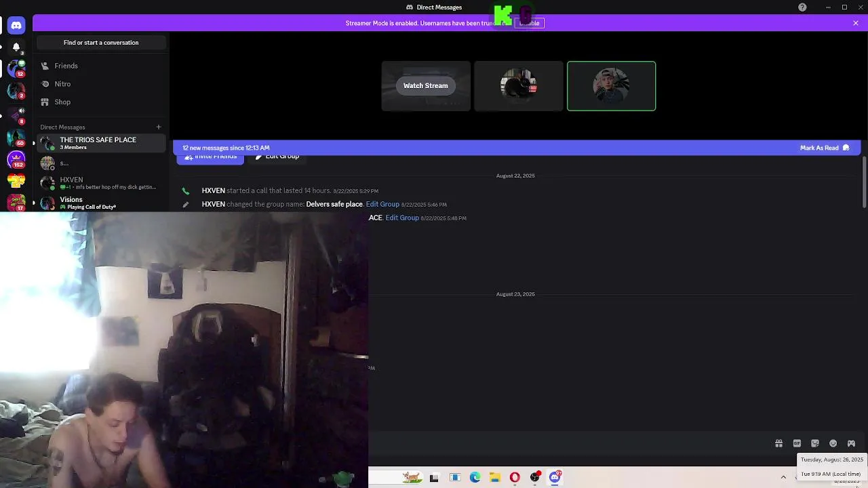Click the Shop icon in sidebar
This screenshot has width=868, height=488.
tap(45, 102)
